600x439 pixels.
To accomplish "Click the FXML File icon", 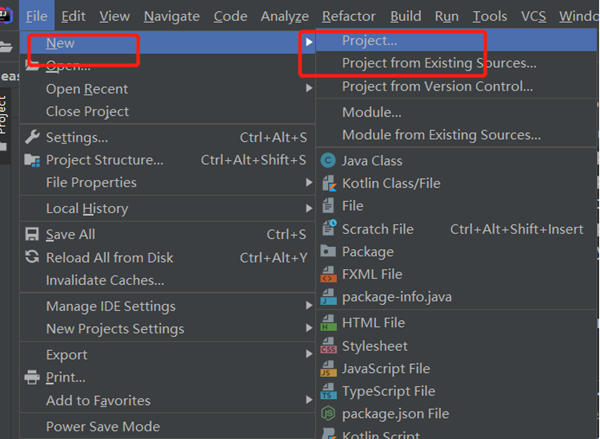I will pyautogui.click(x=328, y=274).
